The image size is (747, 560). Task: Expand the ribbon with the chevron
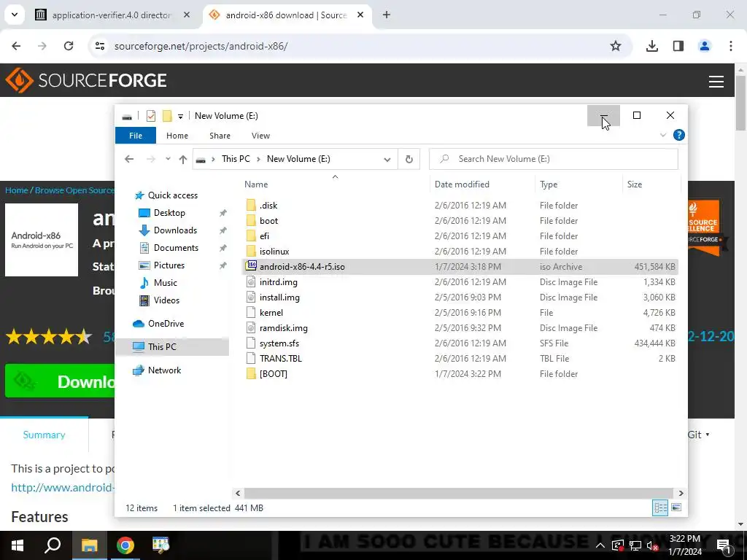tap(662, 135)
